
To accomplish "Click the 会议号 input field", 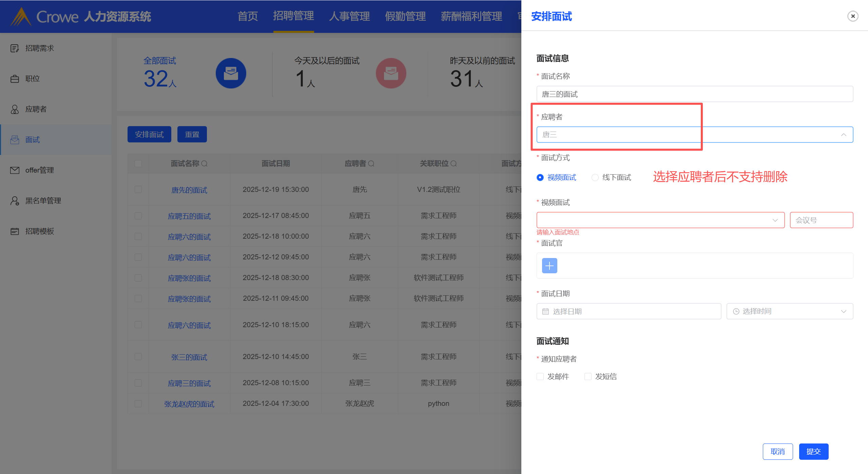I will coord(821,220).
